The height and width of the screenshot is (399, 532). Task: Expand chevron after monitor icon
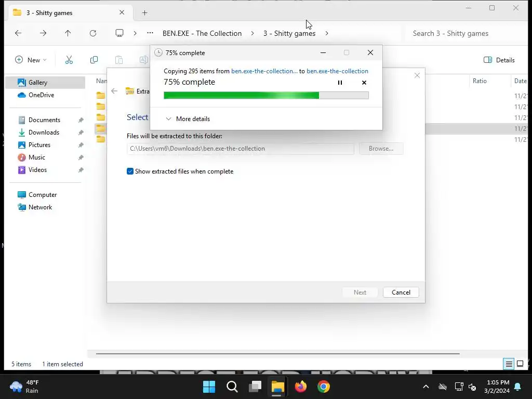pos(135,33)
